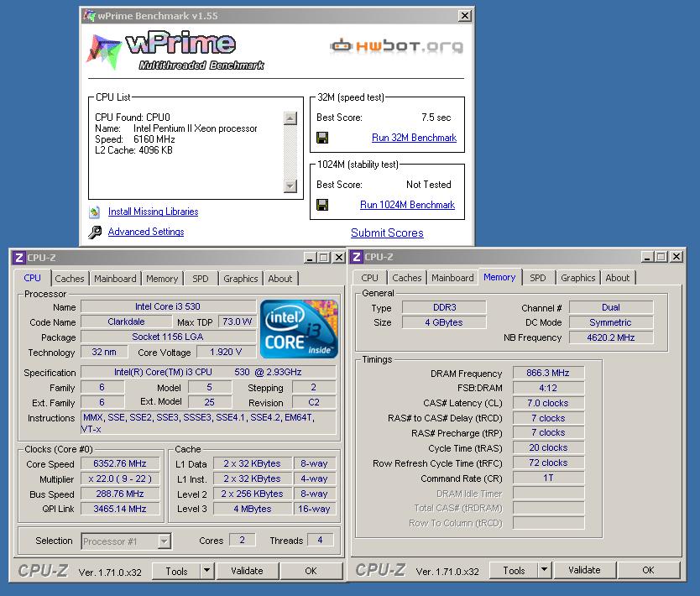700x596 pixels.
Task: Click the save icon beside Run 1024M Benchmark
Action: tap(322, 205)
